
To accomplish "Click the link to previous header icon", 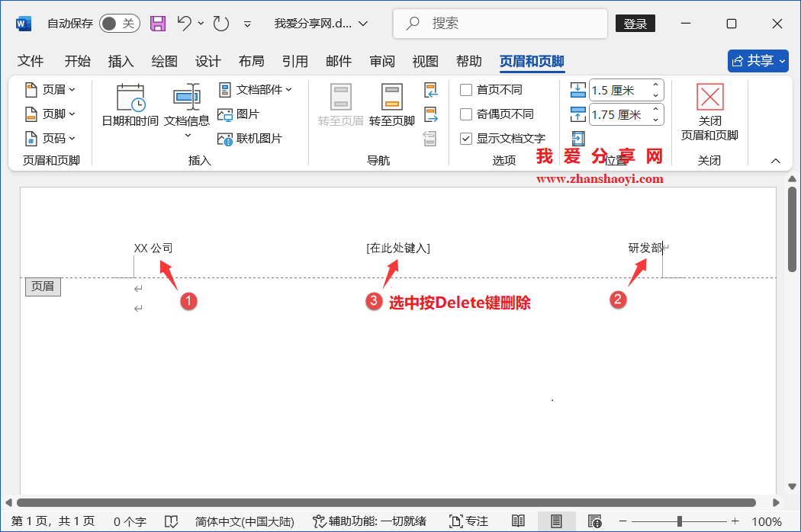I will click(430, 139).
